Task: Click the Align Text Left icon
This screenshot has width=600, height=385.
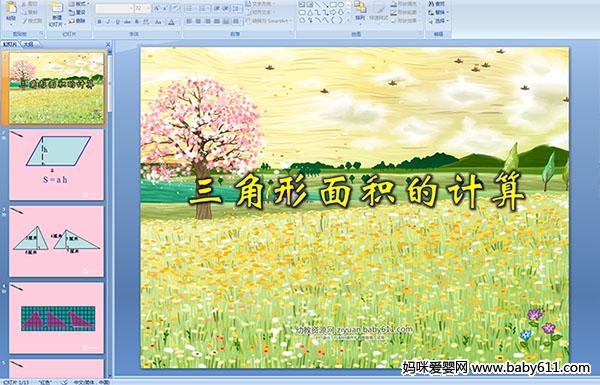Action: (x=189, y=21)
